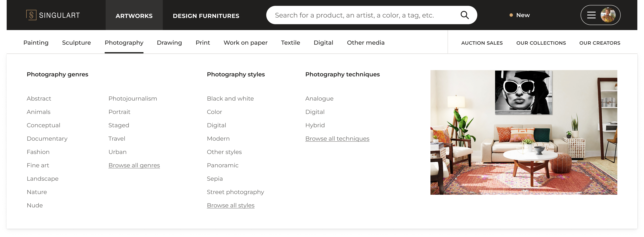The image size is (644, 237).
Task: Choose the Black and white photography style
Action: 230,98
